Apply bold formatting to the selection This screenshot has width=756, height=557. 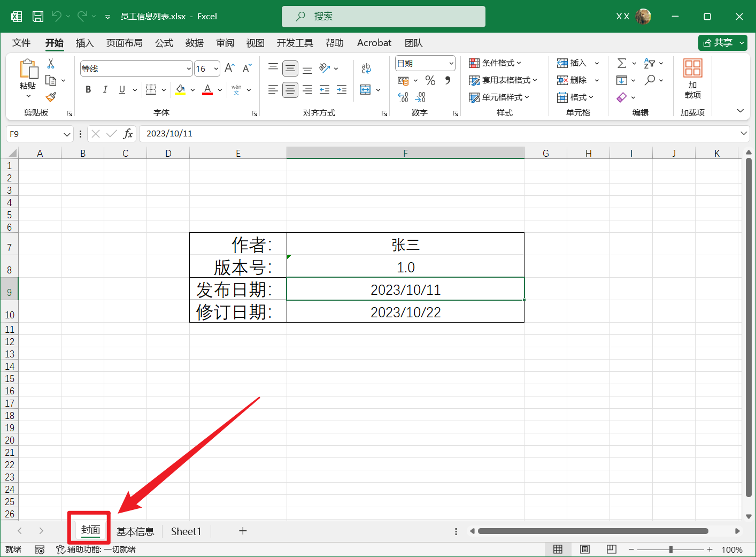click(x=88, y=89)
